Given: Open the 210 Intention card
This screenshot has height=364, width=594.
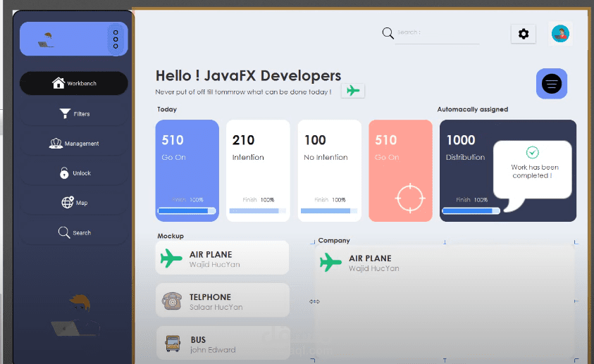Looking at the screenshot, I should point(258,170).
